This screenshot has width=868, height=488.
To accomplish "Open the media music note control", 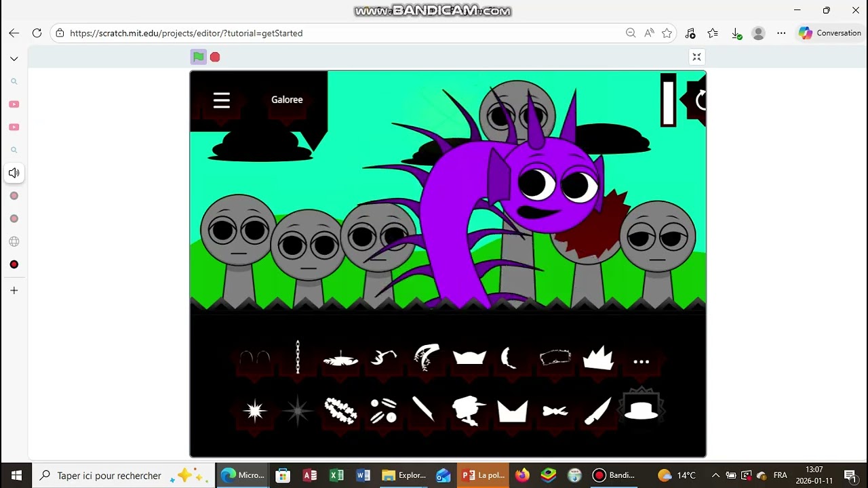I will (x=690, y=33).
